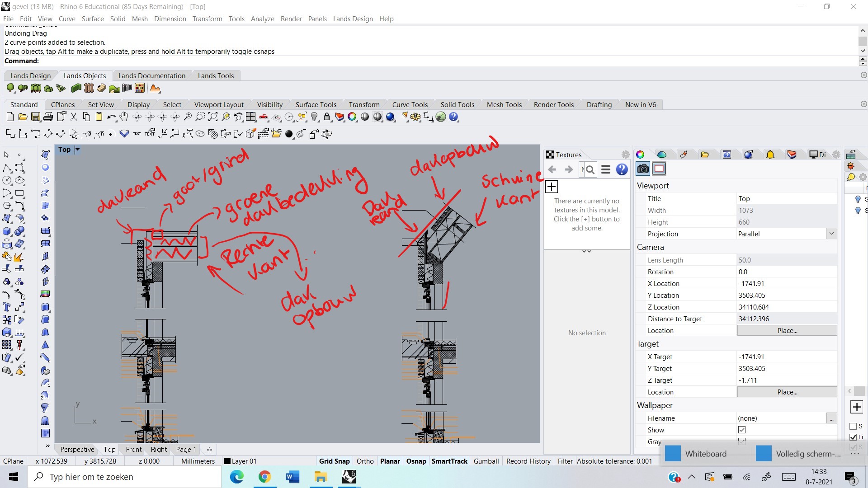Click the four-viewport layout icon
868x488 pixels.
coord(251,117)
